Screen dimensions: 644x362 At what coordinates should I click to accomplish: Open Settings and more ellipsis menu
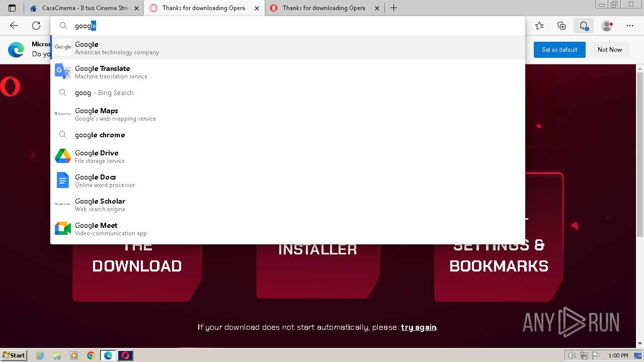pyautogui.click(x=630, y=26)
